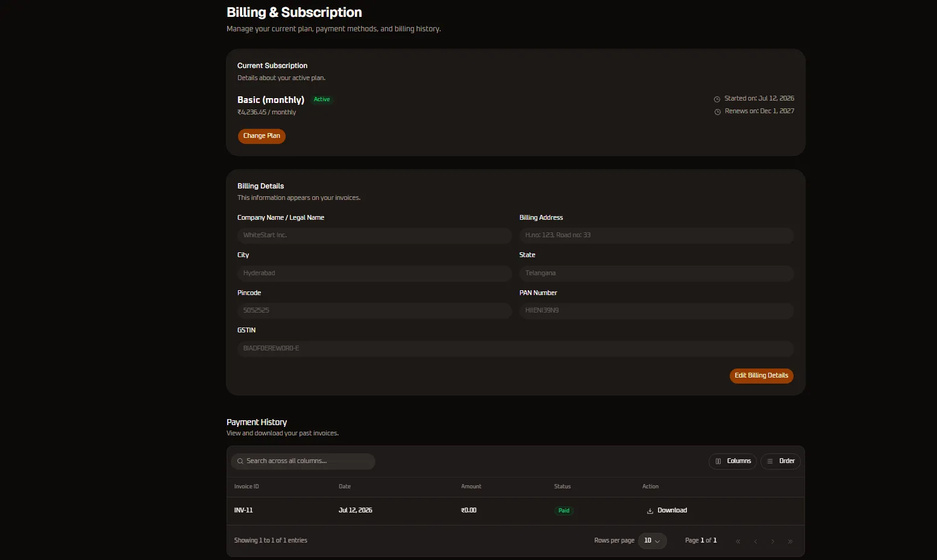Click the payment history search field
The image size is (937, 560).
click(x=303, y=461)
